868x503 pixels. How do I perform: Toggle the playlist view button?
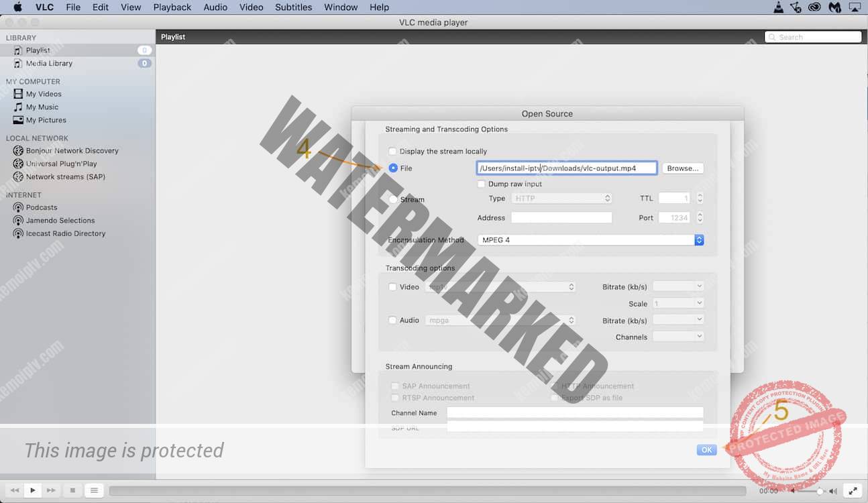(94, 491)
